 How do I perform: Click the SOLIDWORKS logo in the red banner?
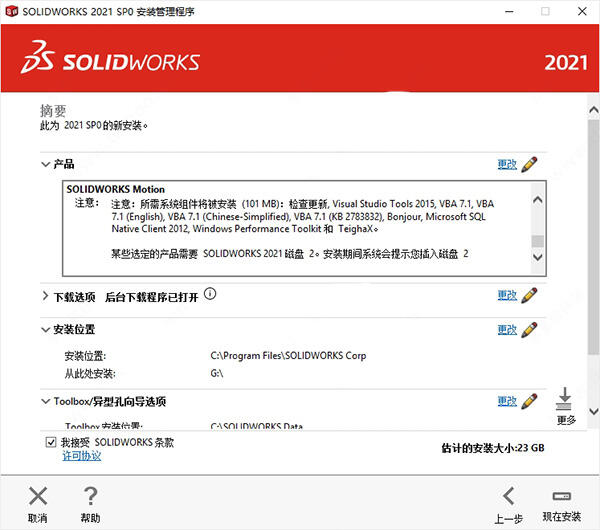(110, 57)
